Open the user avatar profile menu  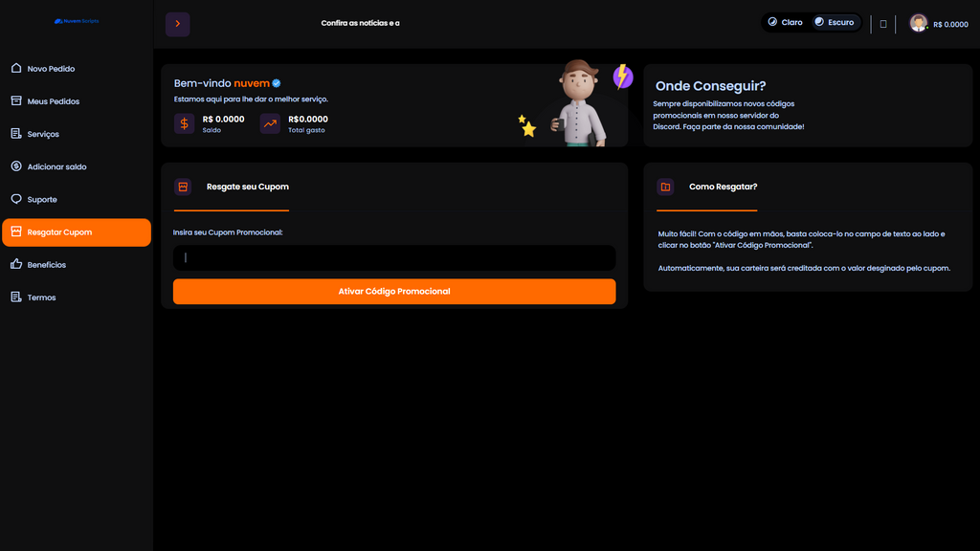pos(919,23)
